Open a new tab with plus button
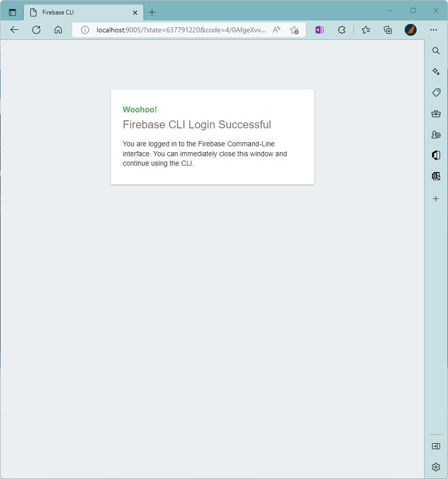448x479 pixels. [x=152, y=12]
